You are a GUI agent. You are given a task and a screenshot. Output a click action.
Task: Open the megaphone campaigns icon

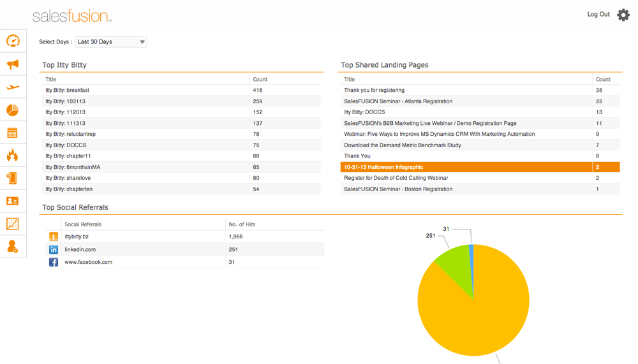tap(13, 64)
